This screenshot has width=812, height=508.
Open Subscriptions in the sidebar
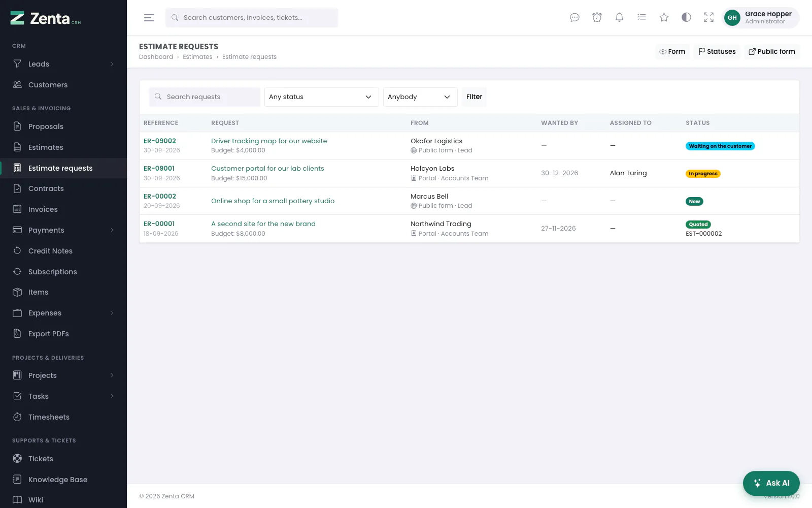coord(63,272)
